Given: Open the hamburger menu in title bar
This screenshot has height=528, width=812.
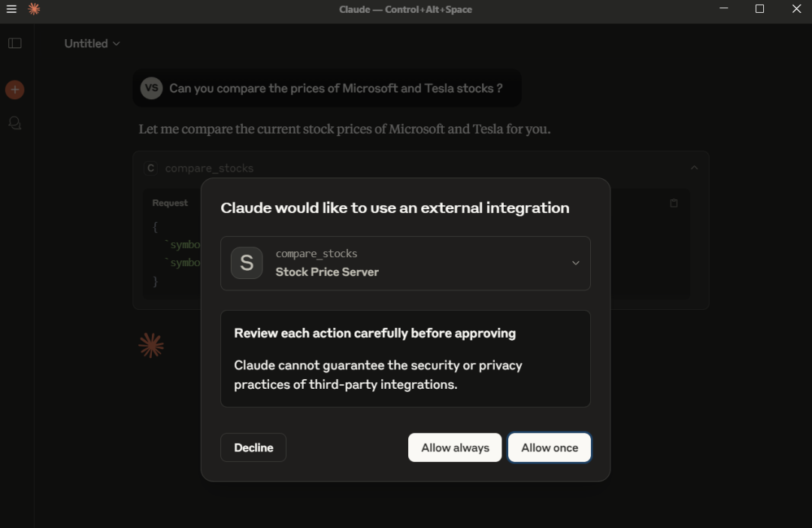Looking at the screenshot, I should (11, 9).
